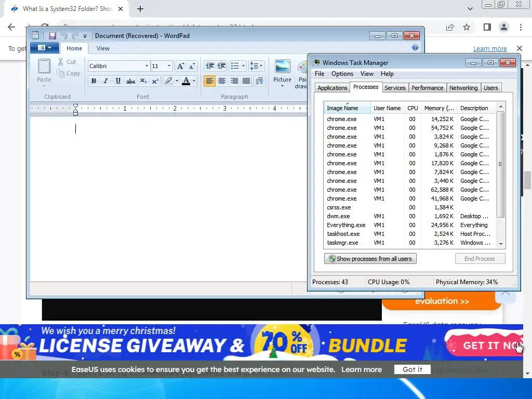Click Undo arrow in WordPad title bar

pos(64,36)
